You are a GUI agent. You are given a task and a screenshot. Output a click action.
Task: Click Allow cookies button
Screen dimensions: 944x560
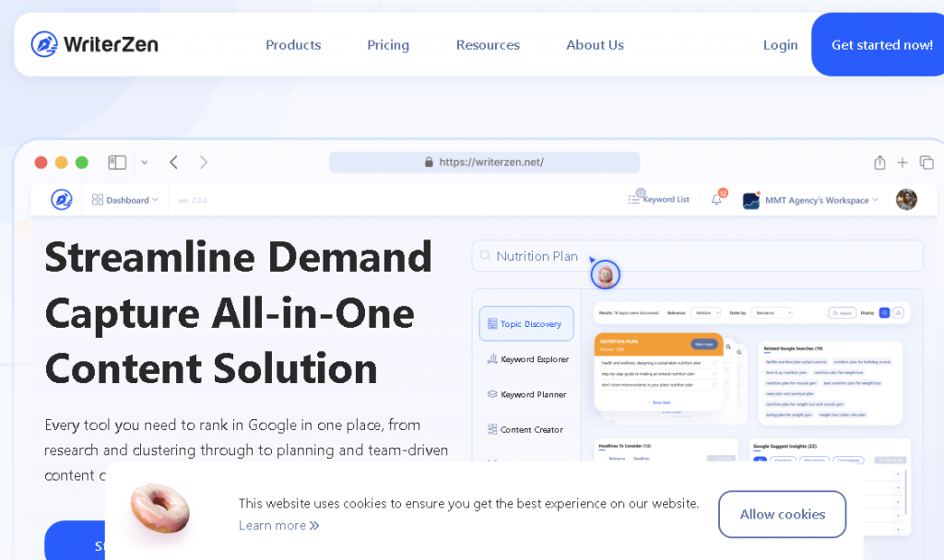click(782, 514)
